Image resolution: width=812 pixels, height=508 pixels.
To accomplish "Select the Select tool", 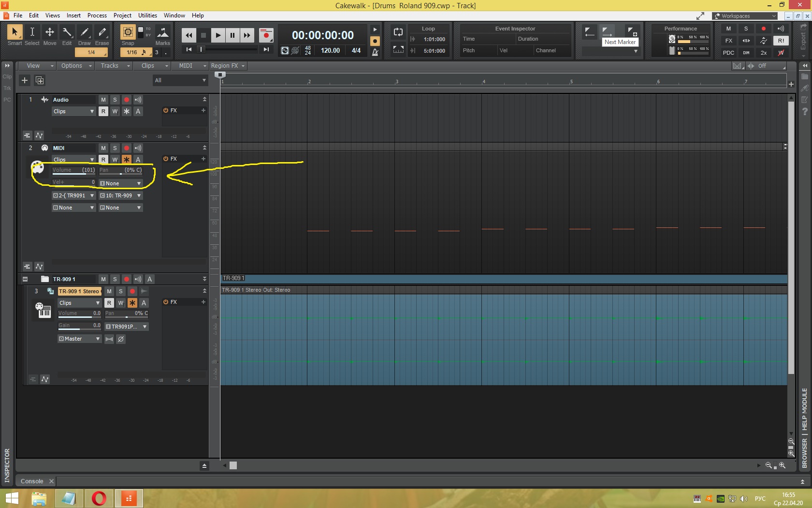I will pyautogui.click(x=32, y=35).
